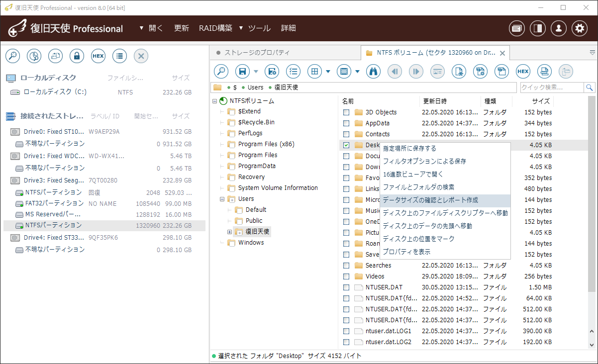Viewport: 598px width, 364px height.
Task: Click the file-with-arrow toolbar icon
Action: (501, 72)
